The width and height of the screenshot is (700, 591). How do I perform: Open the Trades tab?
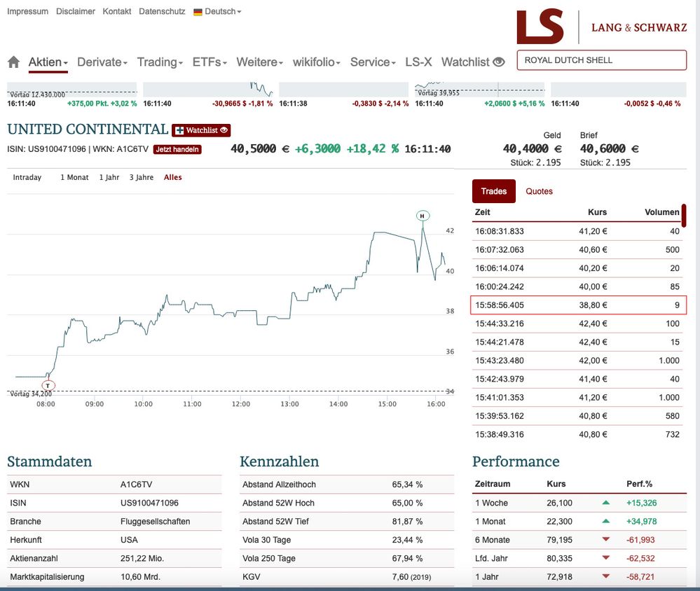494,191
